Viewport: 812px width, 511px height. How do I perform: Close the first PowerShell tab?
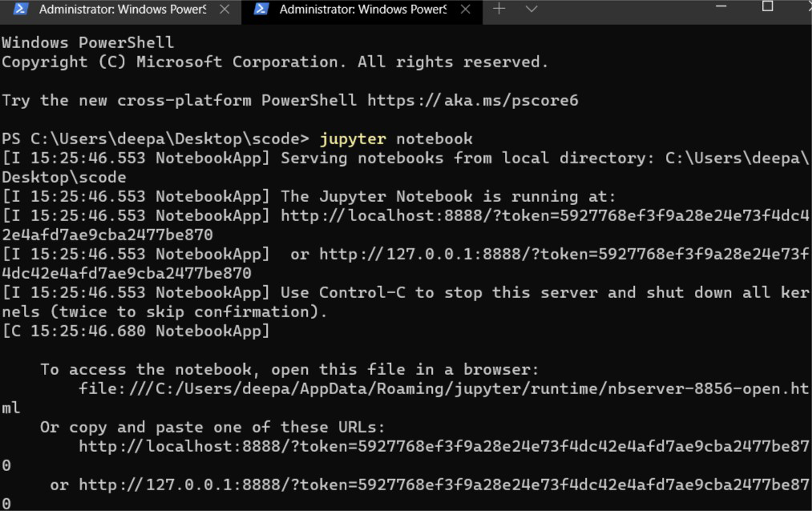224,10
